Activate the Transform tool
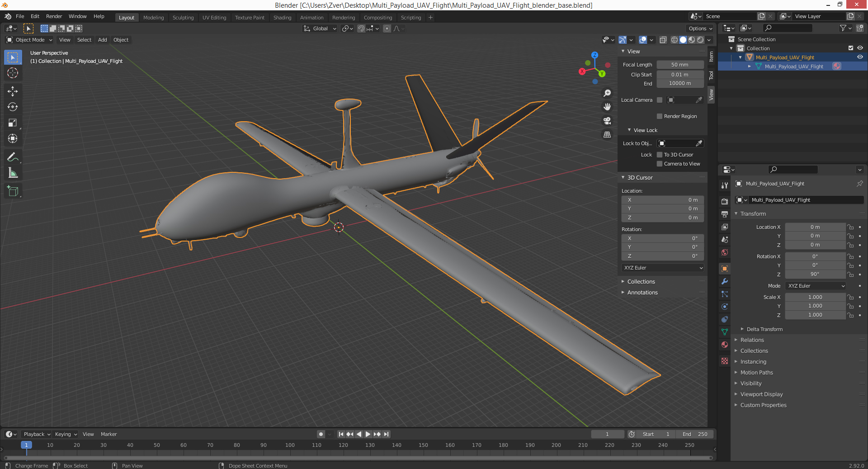Viewport: 868px width, 469px height. pos(13,139)
